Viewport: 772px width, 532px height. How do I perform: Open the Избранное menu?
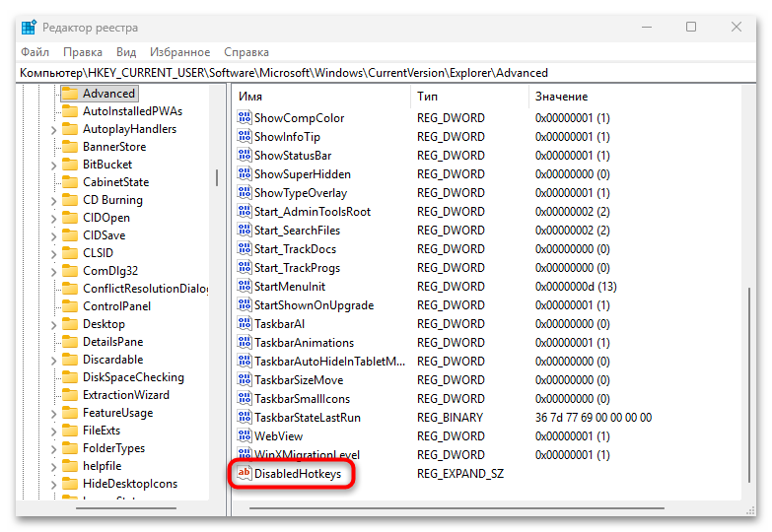click(x=179, y=52)
